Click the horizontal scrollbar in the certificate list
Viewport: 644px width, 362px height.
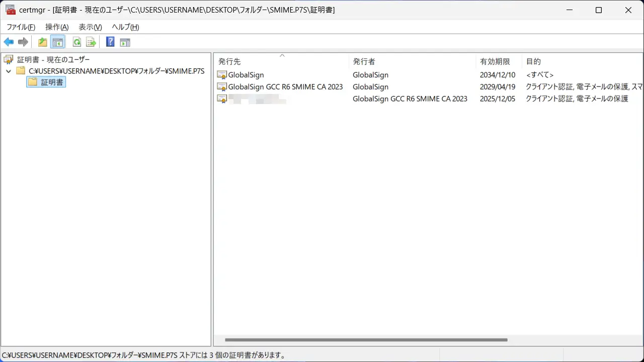pyautogui.click(x=366, y=340)
